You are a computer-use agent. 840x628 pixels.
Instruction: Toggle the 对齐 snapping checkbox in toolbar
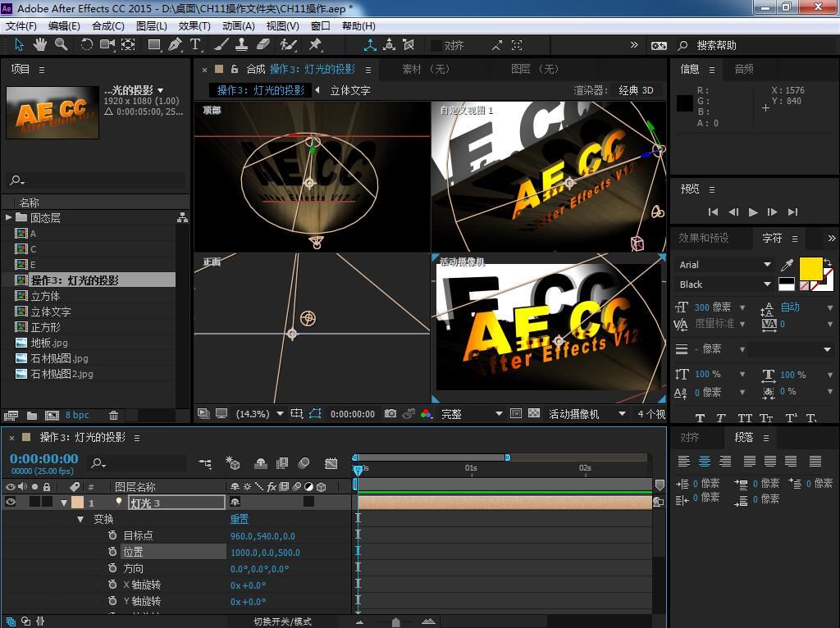[436, 46]
